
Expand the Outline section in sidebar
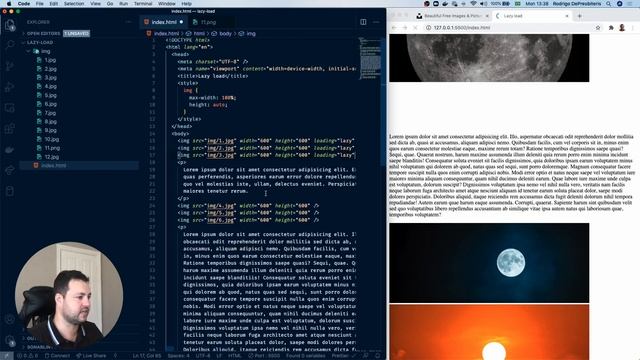[31, 338]
